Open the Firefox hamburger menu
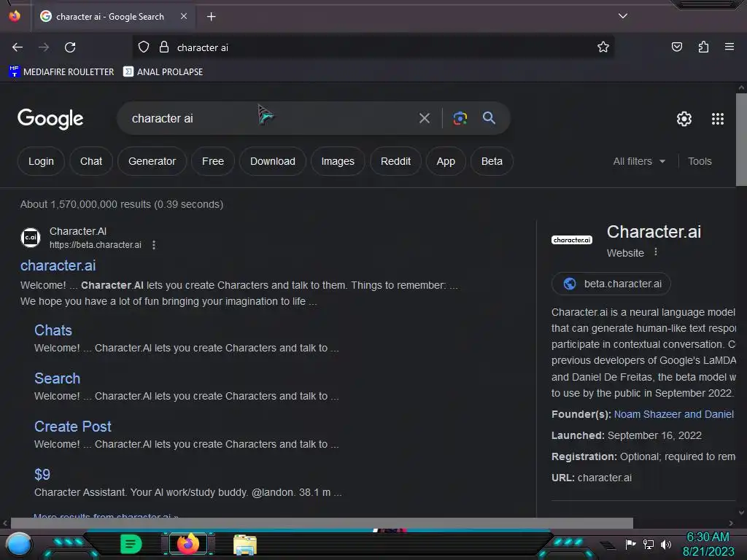747x560 pixels. (729, 47)
